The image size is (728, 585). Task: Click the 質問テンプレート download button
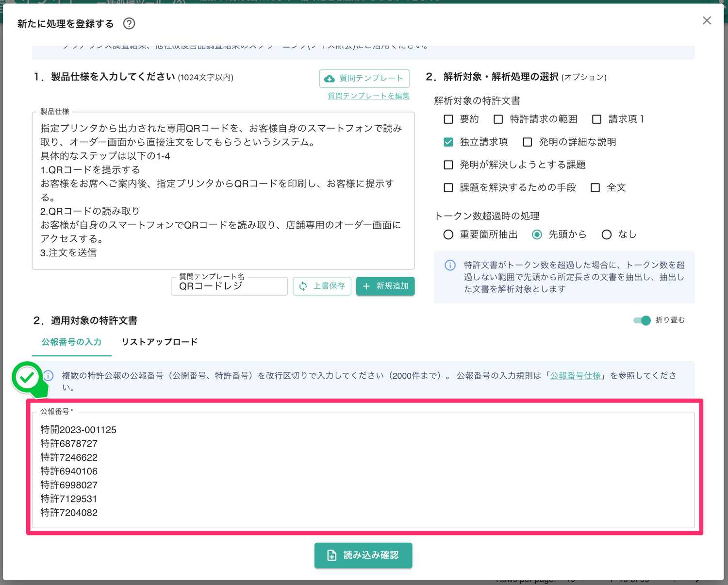tap(364, 78)
